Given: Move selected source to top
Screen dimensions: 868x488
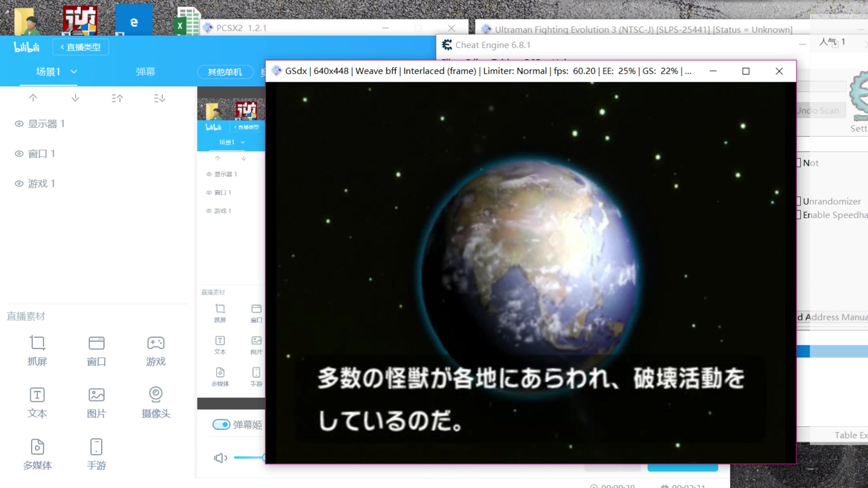Looking at the screenshot, I should tap(117, 98).
